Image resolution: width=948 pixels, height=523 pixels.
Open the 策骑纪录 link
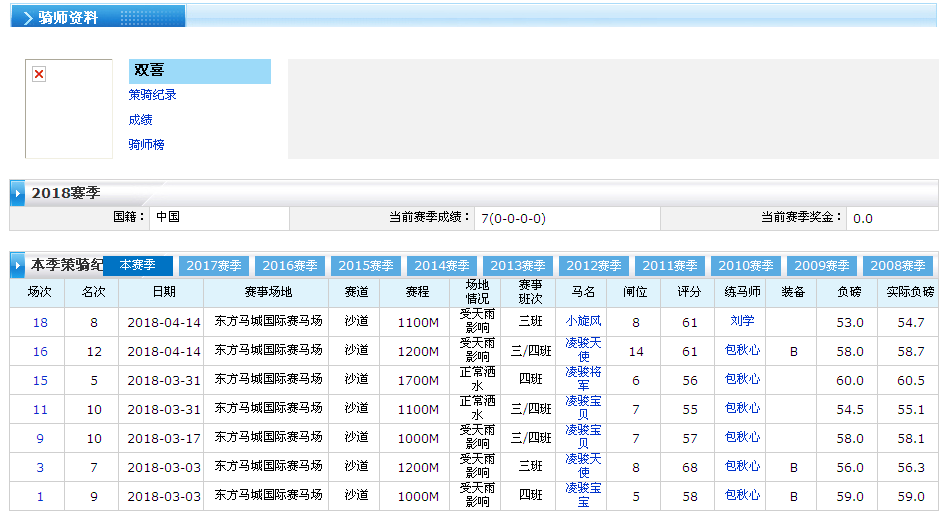(x=152, y=95)
